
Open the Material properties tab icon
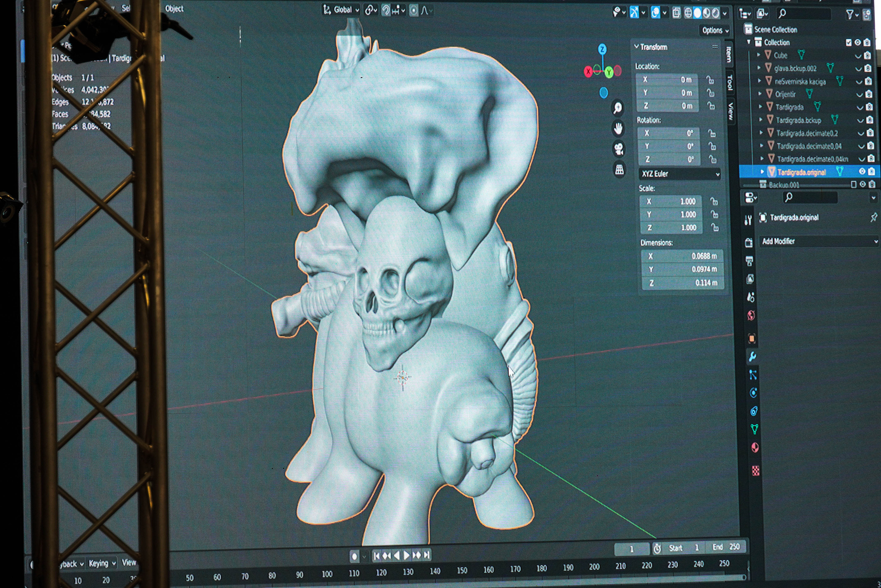(x=755, y=448)
